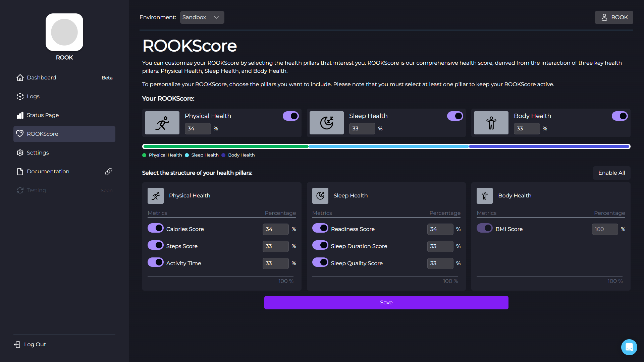Open the Testing section
The height and width of the screenshot is (362, 644).
click(36, 190)
